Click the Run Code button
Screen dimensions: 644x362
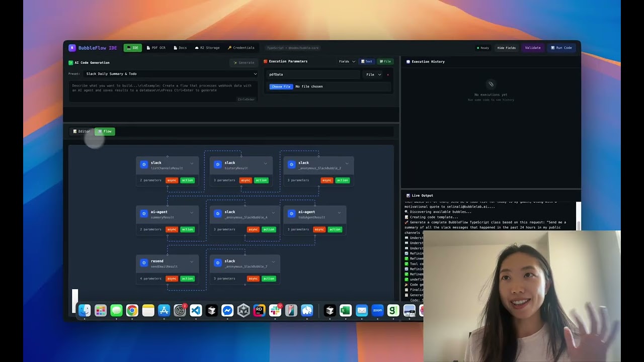(x=561, y=48)
